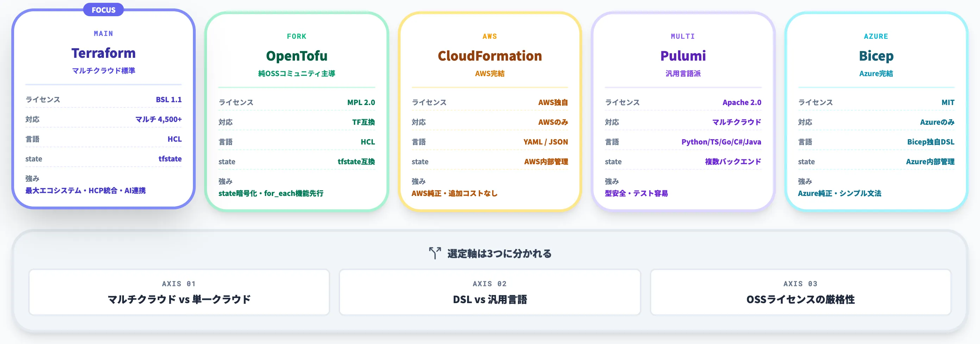Click マルチクラウド標準 subtitle under Terraform

pos(103,70)
